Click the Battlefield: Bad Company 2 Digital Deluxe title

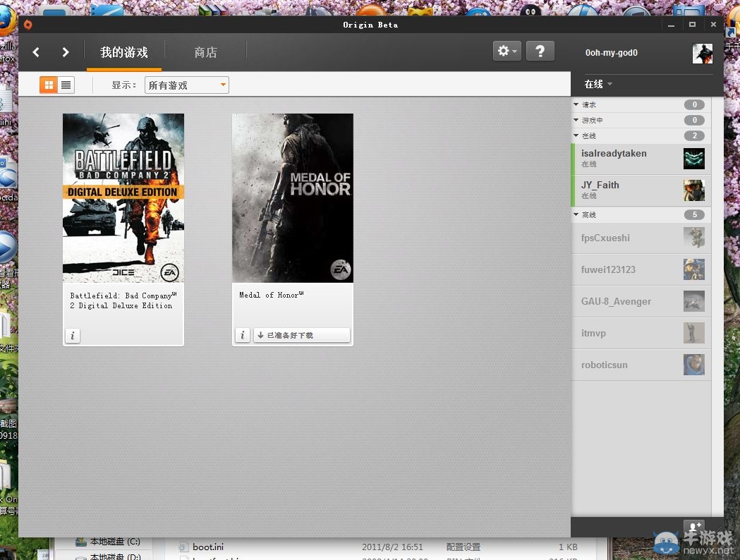pos(123,300)
